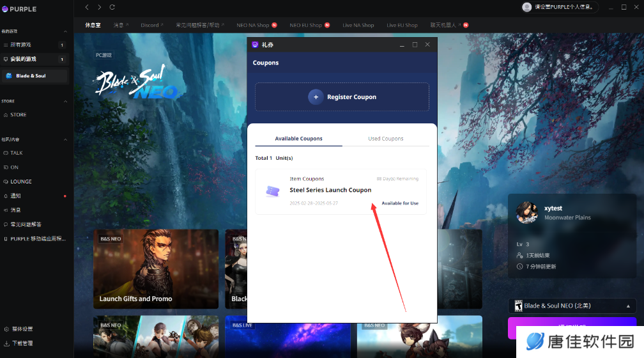Open the Launch Gifts and Promo card
The height and width of the screenshot is (358, 644).
click(156, 268)
